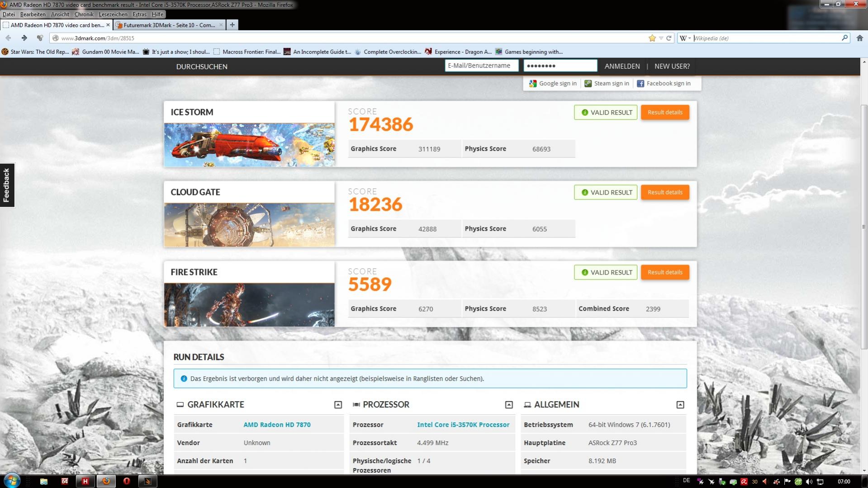Open the Datei menu
Screen dimensions: 868x488
(x=9, y=14)
